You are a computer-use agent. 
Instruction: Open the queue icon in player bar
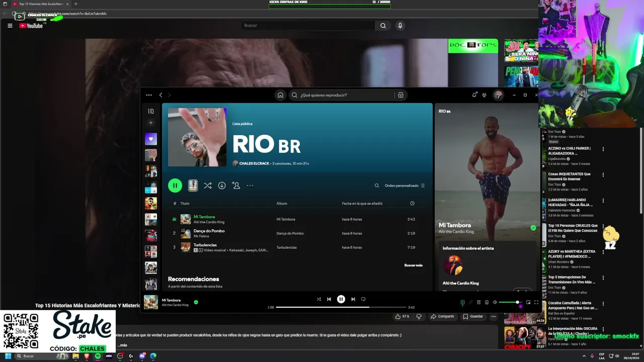(x=479, y=302)
